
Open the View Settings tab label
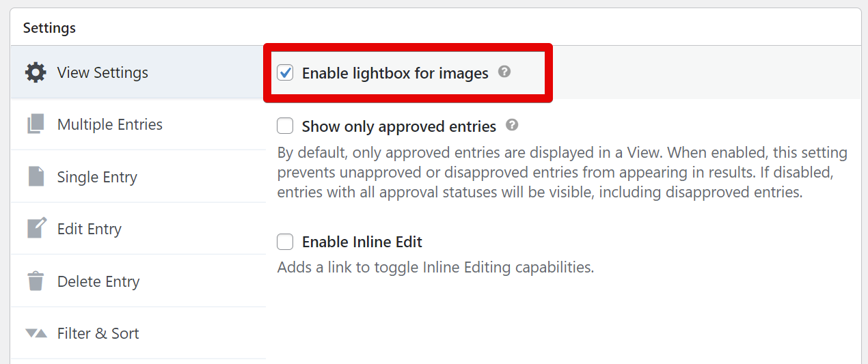tap(103, 72)
